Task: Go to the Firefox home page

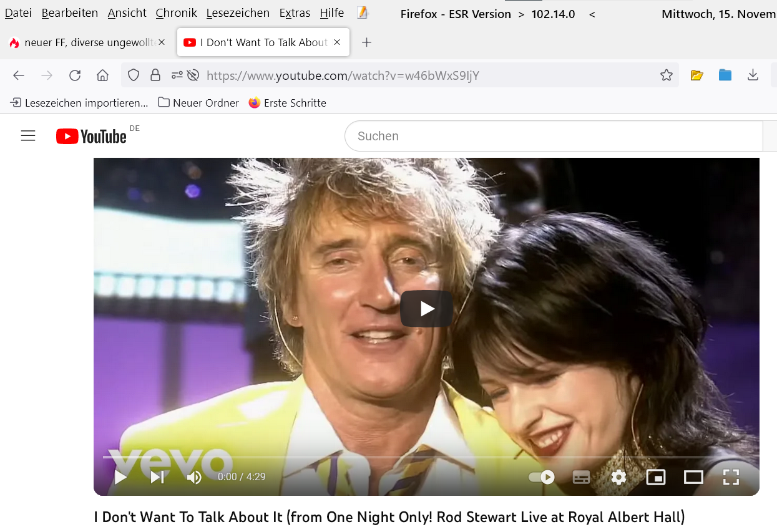Action: point(103,75)
